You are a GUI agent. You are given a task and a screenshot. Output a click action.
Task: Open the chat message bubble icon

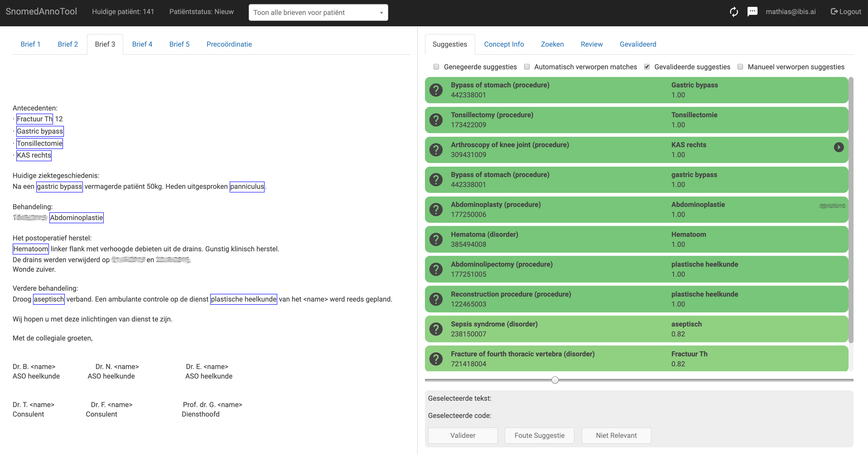752,12
